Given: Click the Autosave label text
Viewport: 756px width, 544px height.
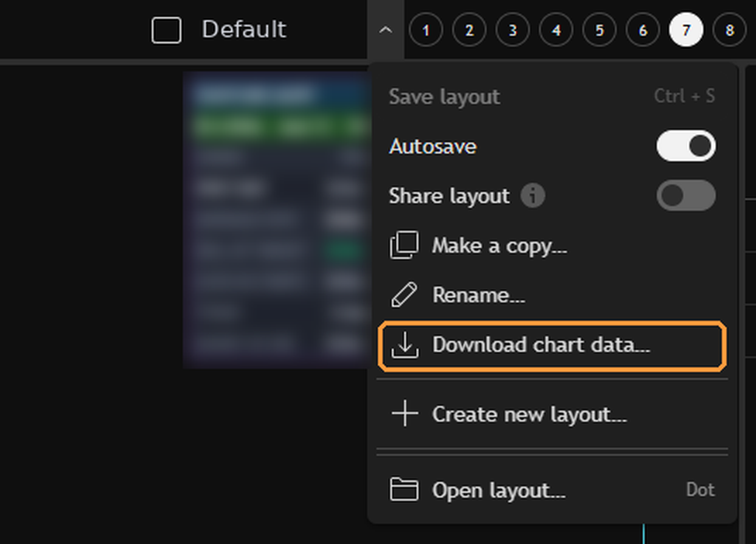Looking at the screenshot, I should pos(432,146).
